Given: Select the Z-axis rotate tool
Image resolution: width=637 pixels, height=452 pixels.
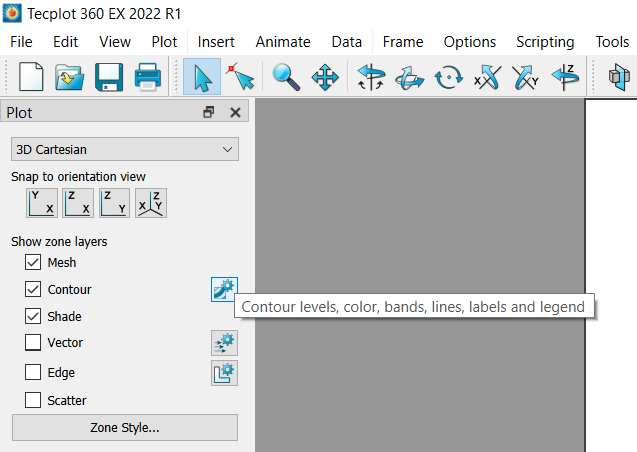Looking at the screenshot, I should [565, 76].
